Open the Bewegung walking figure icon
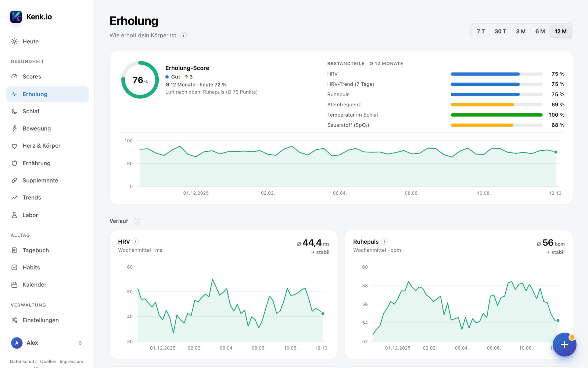Image resolution: width=588 pixels, height=368 pixels. 14,128
